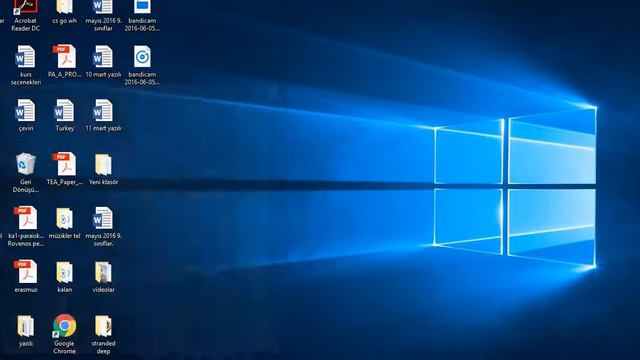Select the '11 mart yazılı' Word document

(x=103, y=115)
